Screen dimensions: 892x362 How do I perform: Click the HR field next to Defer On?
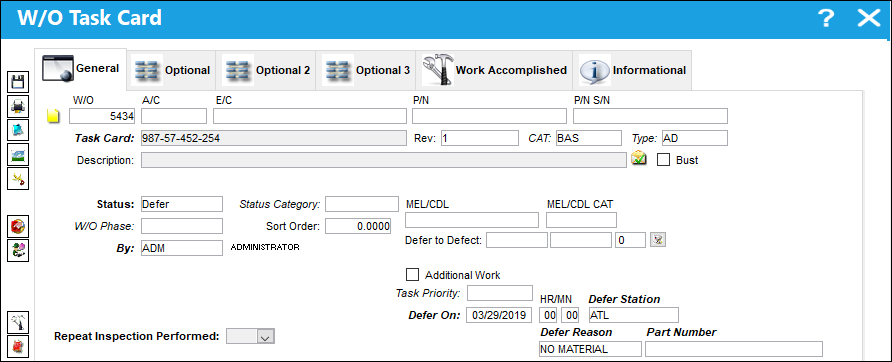[x=548, y=315]
